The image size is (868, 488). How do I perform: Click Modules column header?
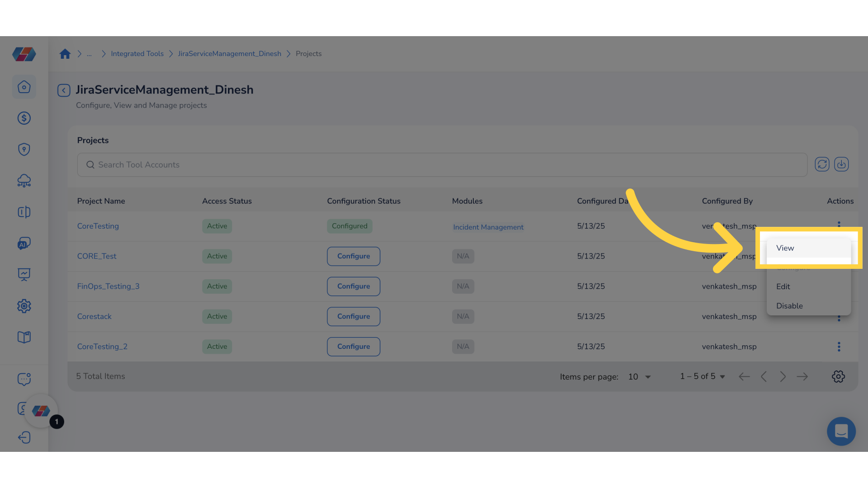(x=467, y=201)
